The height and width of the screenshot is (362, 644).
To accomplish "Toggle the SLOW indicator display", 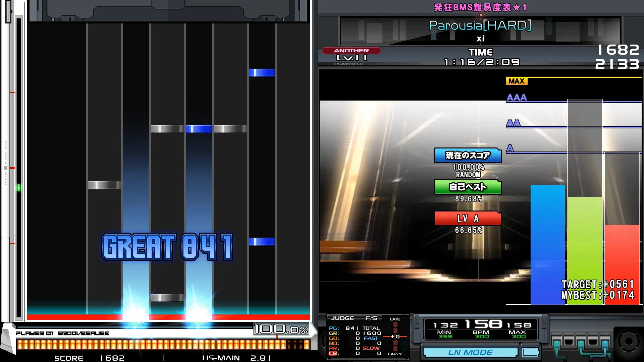I will 371,348.
